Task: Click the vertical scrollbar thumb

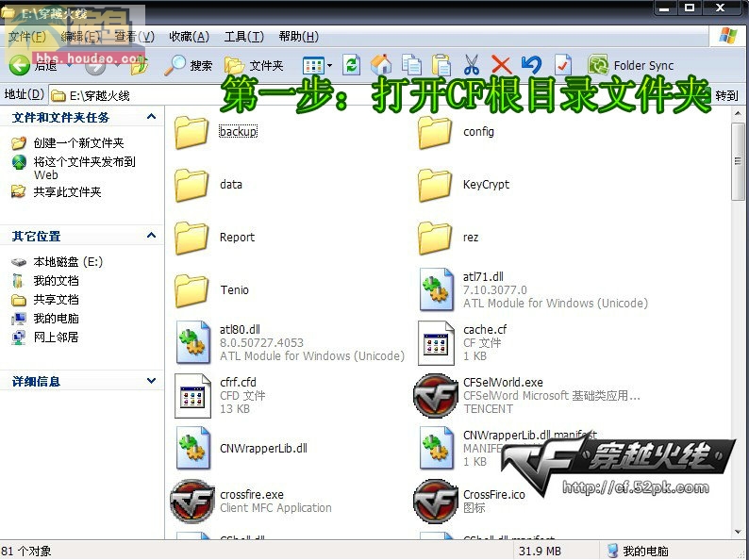Action: click(738, 161)
